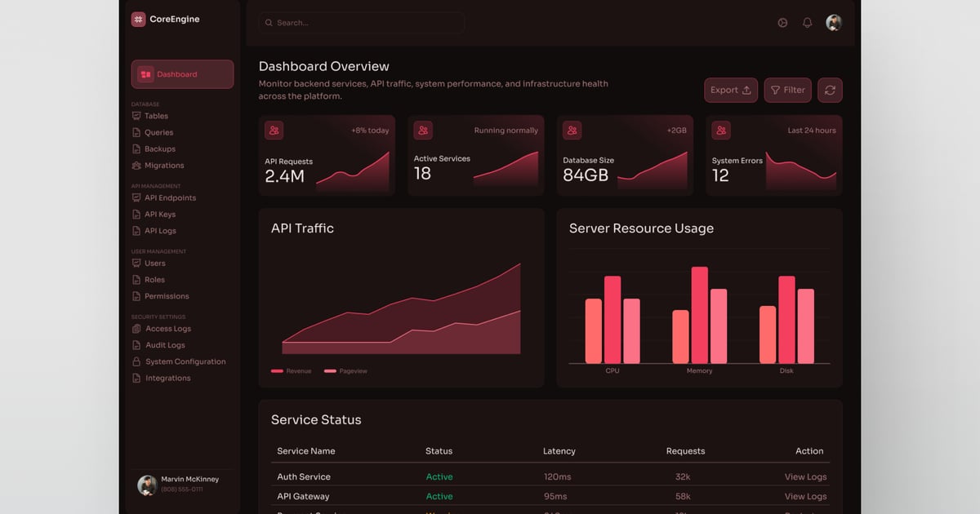Open the Filter button

click(x=787, y=90)
